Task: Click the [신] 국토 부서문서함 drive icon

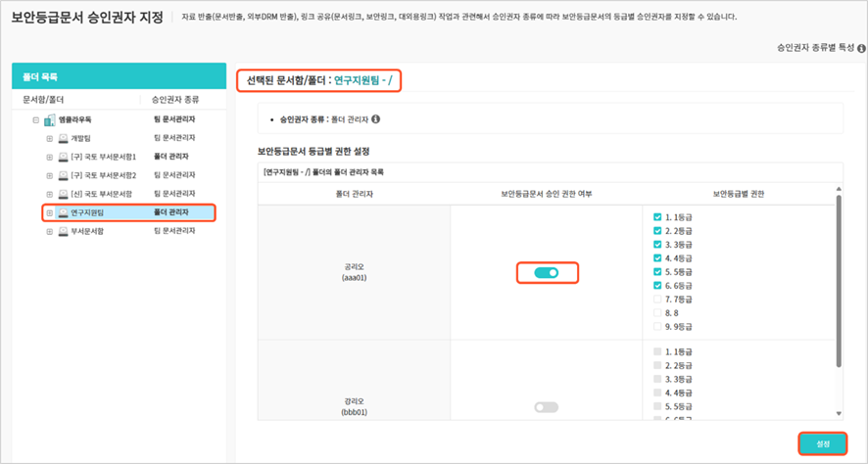Action: click(63, 194)
